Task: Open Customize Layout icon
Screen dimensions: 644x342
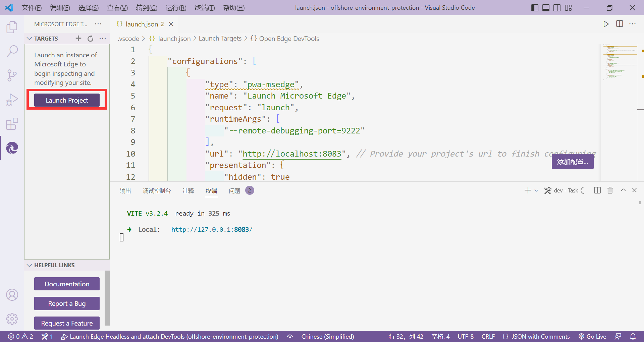Action: [x=568, y=7]
